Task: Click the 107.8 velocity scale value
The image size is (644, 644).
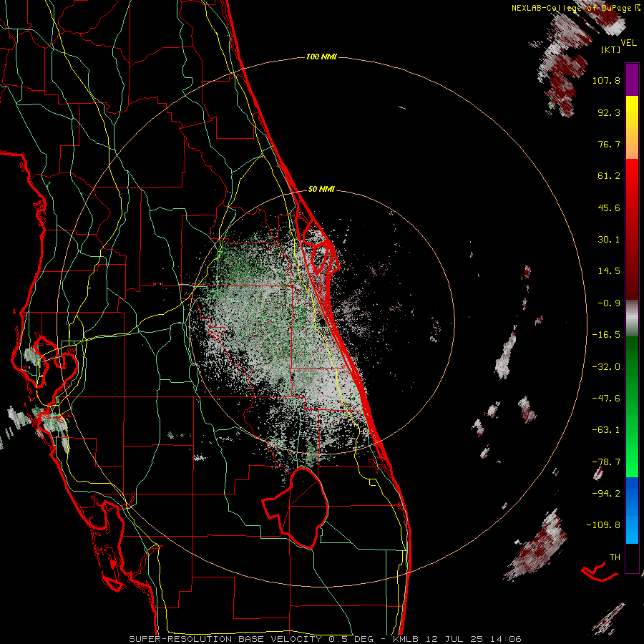Action: click(x=606, y=80)
